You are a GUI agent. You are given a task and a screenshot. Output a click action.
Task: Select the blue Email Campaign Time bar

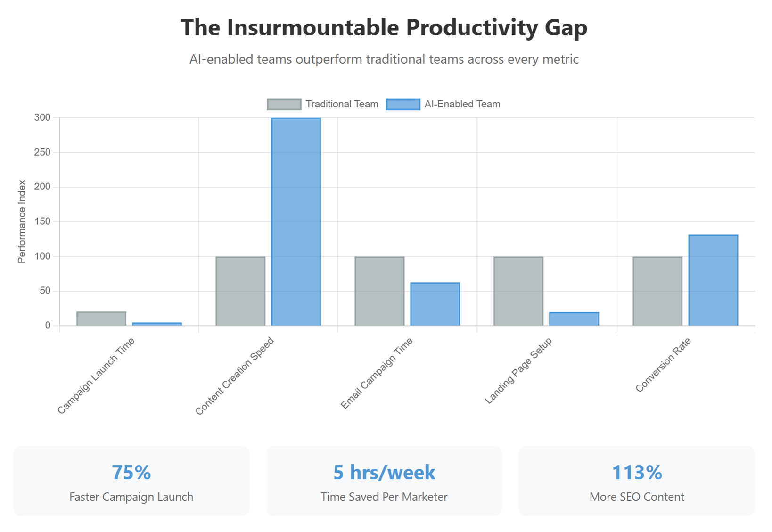(435, 304)
